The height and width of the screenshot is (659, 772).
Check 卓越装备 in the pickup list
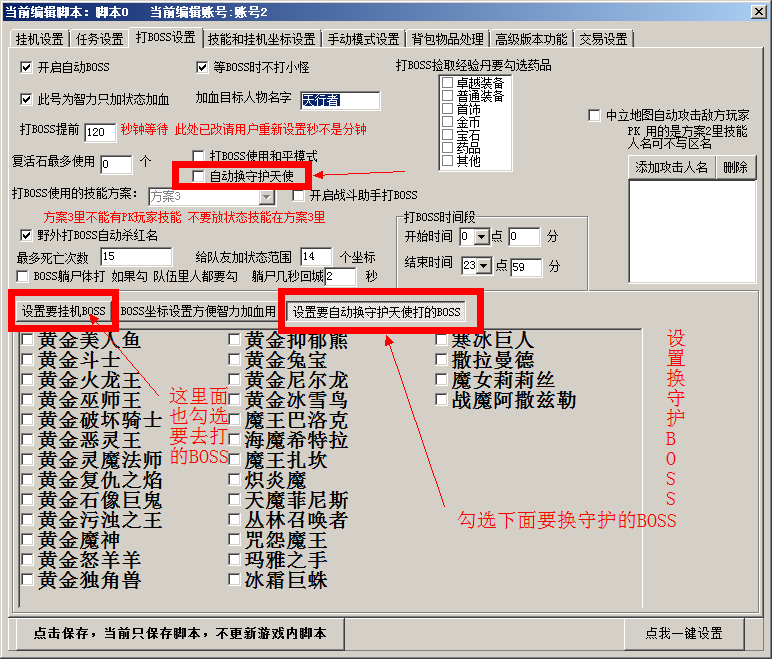pyautogui.click(x=447, y=83)
